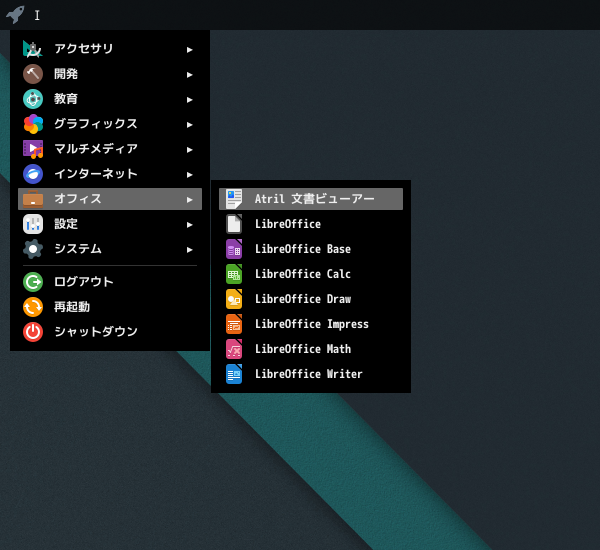
Task: Launch LibreOffice start center entry
Action: pos(311,224)
